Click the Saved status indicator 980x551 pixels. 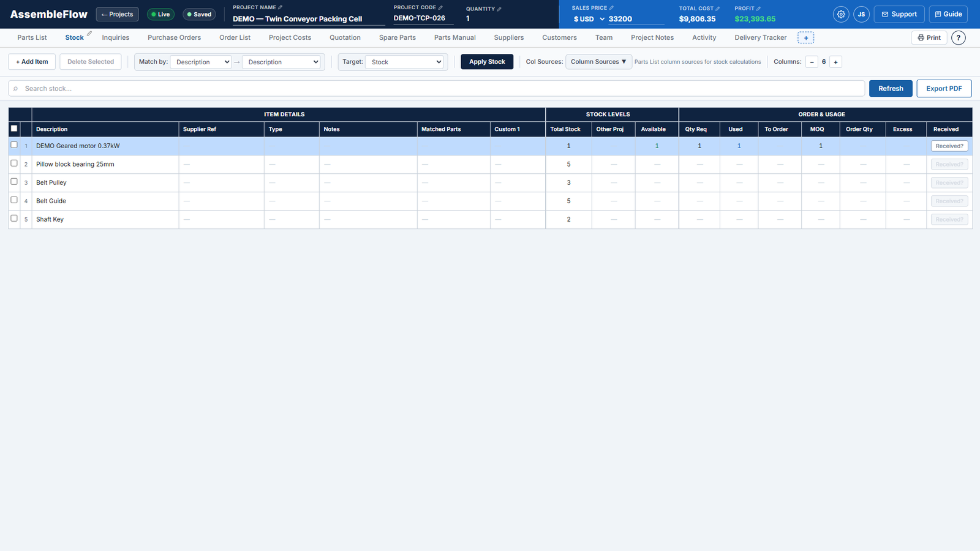(x=199, y=14)
